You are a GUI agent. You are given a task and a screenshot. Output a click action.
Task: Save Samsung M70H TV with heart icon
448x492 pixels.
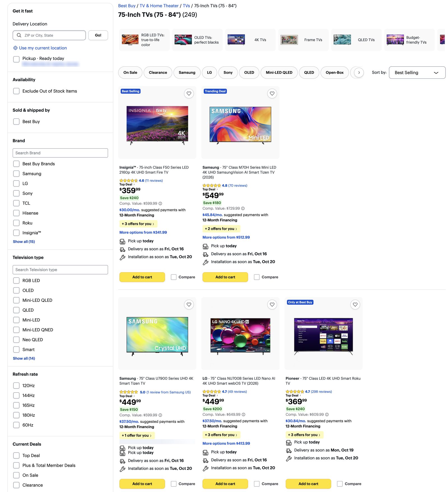tap(272, 94)
